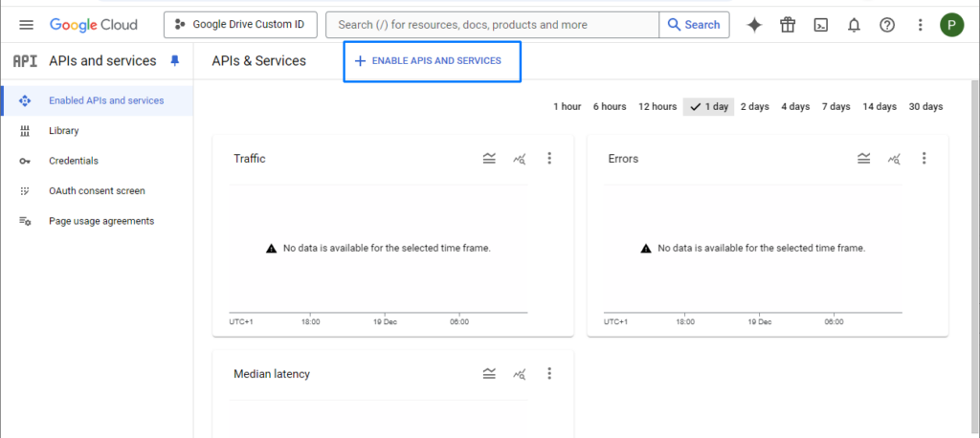Open the main navigation hamburger menu
This screenshot has width=980, height=438.
coord(26,25)
